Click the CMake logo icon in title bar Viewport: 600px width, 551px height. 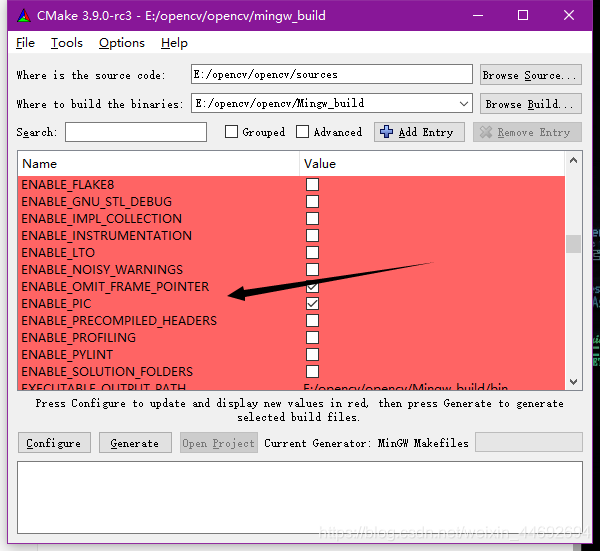pos(24,16)
